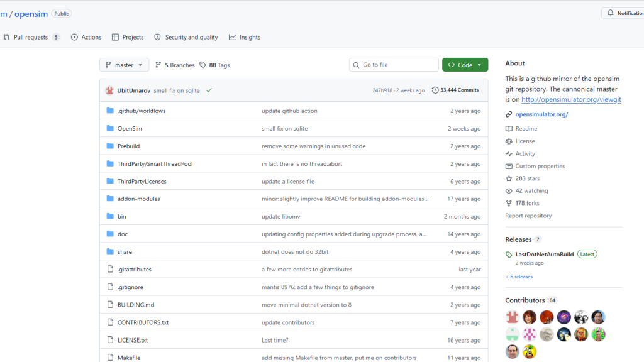This screenshot has width=644, height=362.
Task: View 88 Tags link
Action: tap(215, 65)
